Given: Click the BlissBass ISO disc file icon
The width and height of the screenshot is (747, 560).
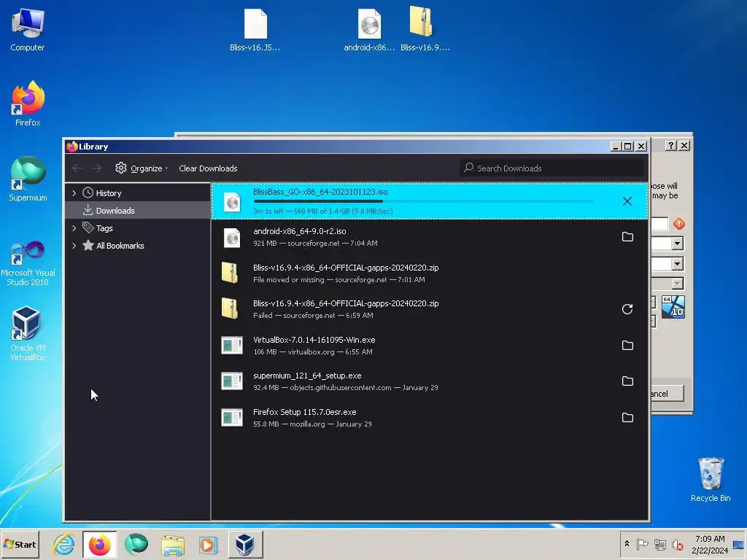Looking at the screenshot, I should [232, 203].
